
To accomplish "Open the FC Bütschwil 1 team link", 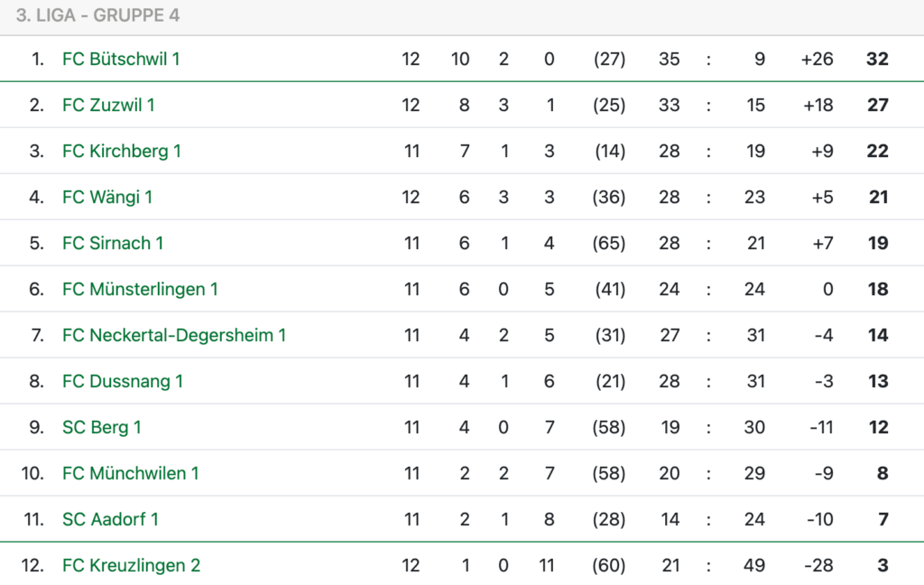I will [x=121, y=59].
